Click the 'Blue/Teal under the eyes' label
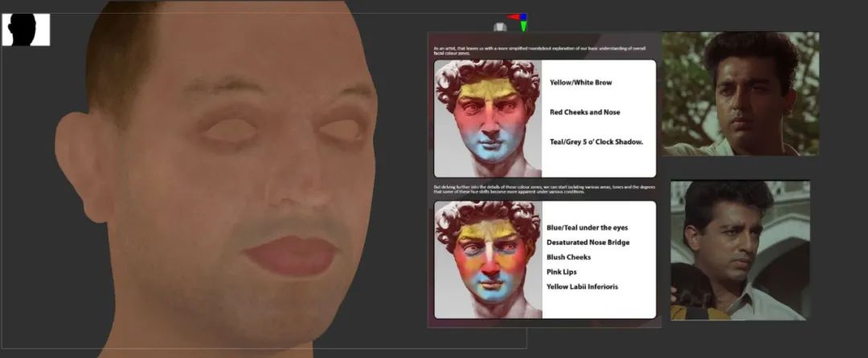The width and height of the screenshot is (868, 358). click(587, 228)
